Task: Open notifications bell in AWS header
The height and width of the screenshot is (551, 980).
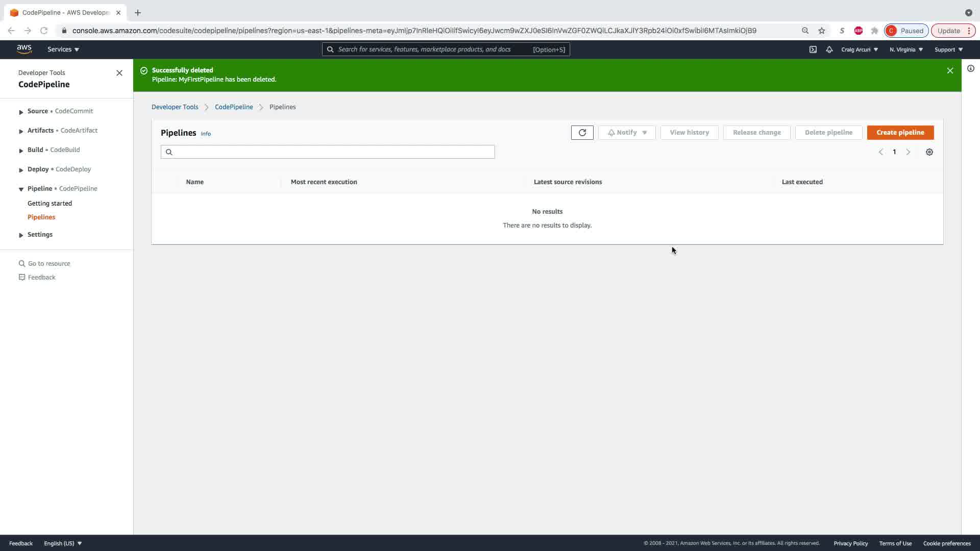Action: point(829,49)
